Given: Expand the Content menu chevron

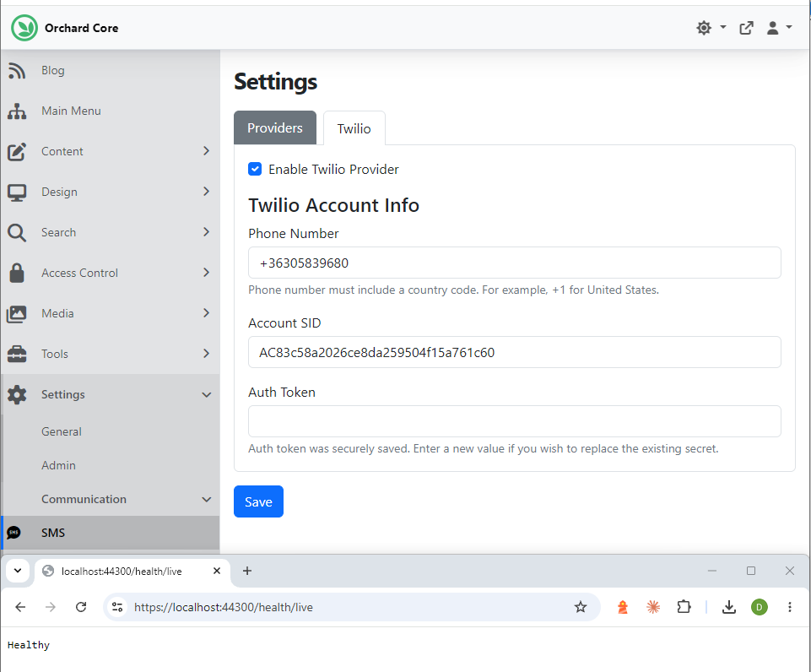Looking at the screenshot, I should (207, 151).
